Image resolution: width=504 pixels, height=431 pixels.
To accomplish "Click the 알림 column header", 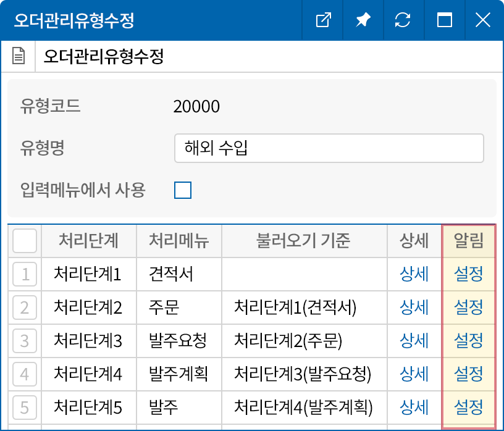I will click(x=468, y=241).
